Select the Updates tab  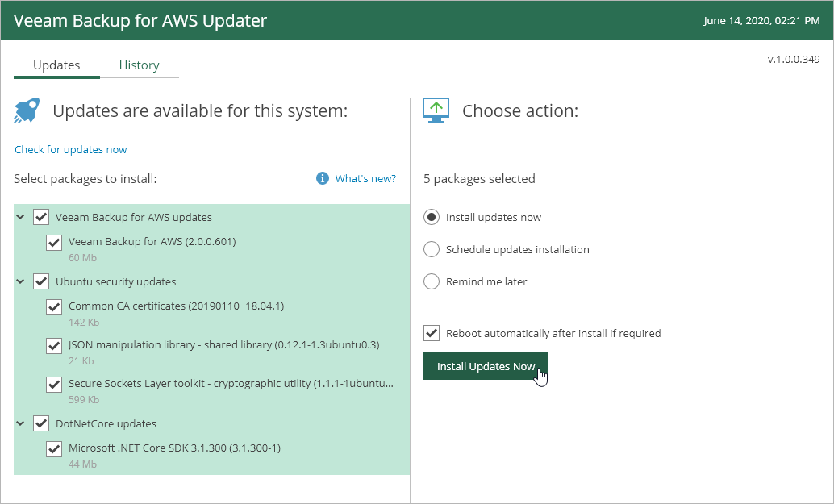tap(56, 65)
